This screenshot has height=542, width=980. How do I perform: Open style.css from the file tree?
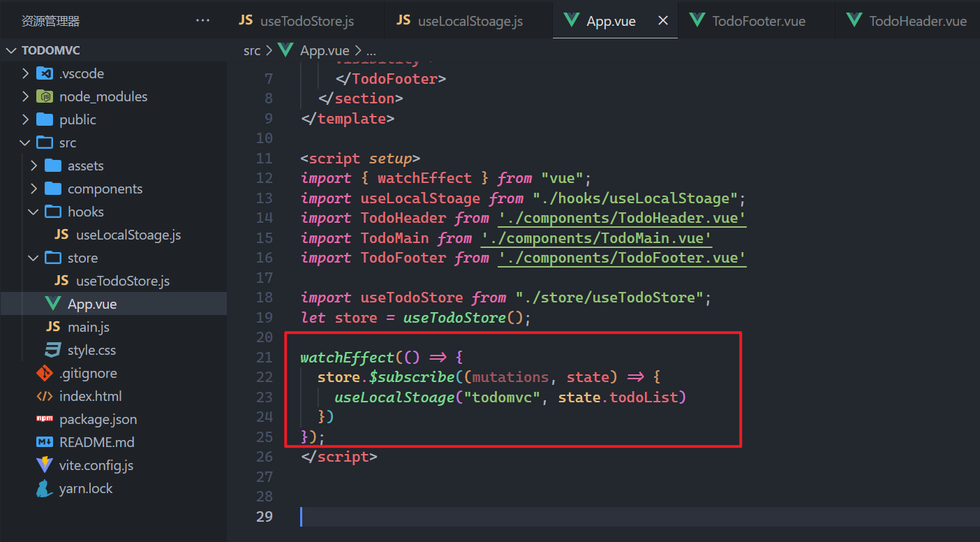coord(91,351)
